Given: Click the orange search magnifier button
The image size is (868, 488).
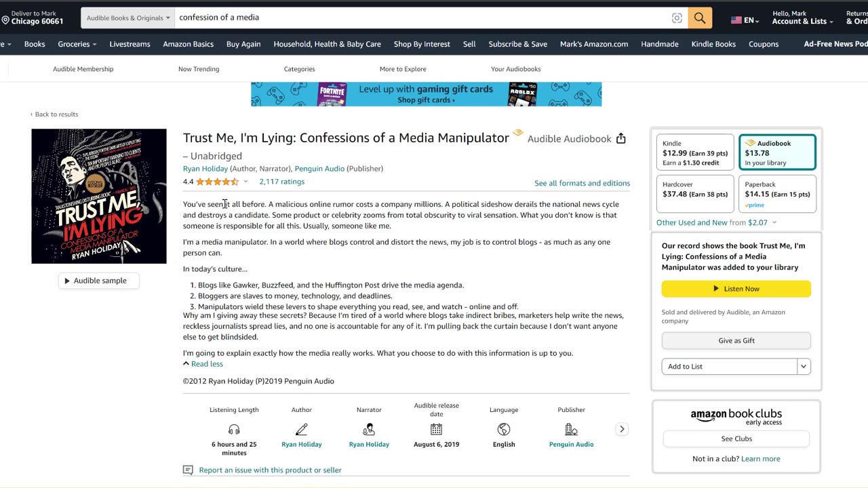Looking at the screenshot, I should (x=700, y=18).
